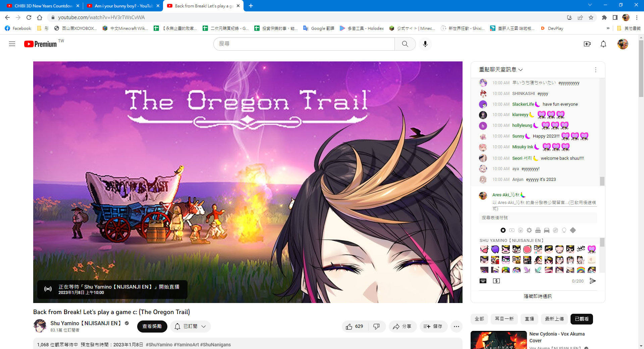Viewport: 644px width, 349px height.
Task: Open the #YaminoArt hashtag link
Action: click(x=186, y=345)
